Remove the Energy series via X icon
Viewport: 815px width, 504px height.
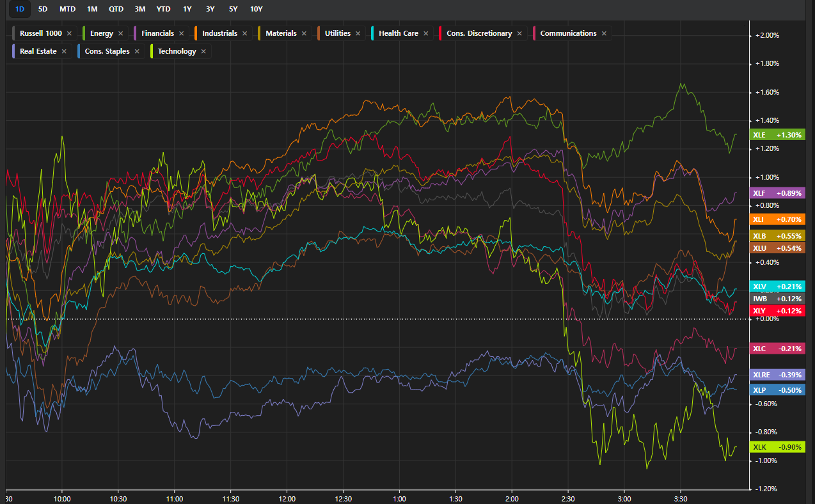[120, 33]
